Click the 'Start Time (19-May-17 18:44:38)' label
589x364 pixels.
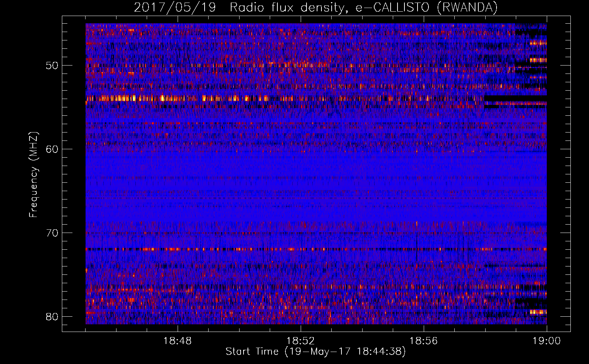pos(316,352)
